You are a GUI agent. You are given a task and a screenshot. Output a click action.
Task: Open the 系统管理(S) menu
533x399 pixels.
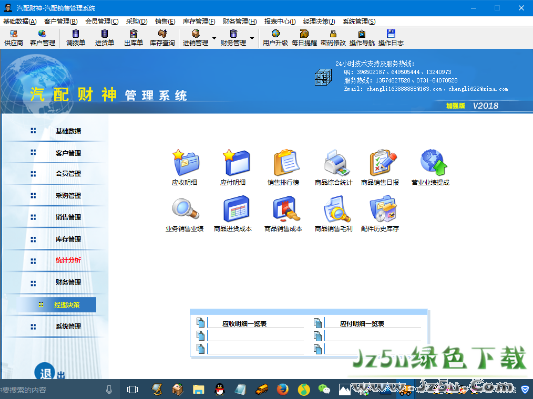[x=359, y=21]
